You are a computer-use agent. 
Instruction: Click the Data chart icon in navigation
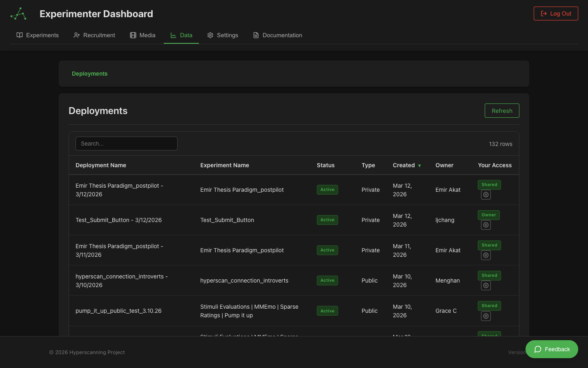(173, 35)
